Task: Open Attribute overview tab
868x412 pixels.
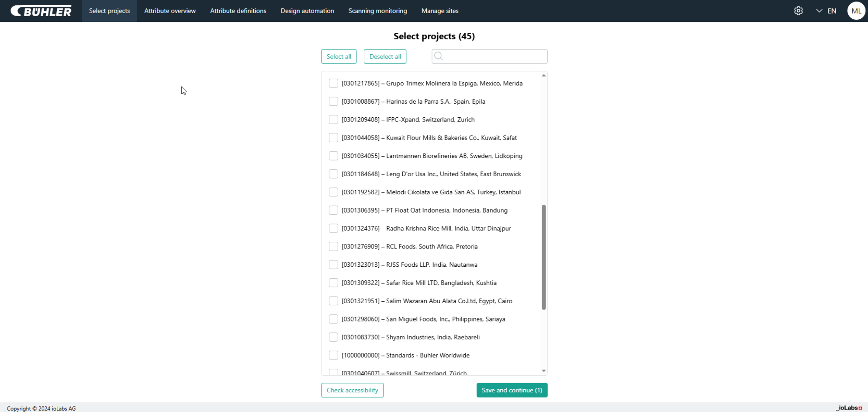Action: point(170,11)
